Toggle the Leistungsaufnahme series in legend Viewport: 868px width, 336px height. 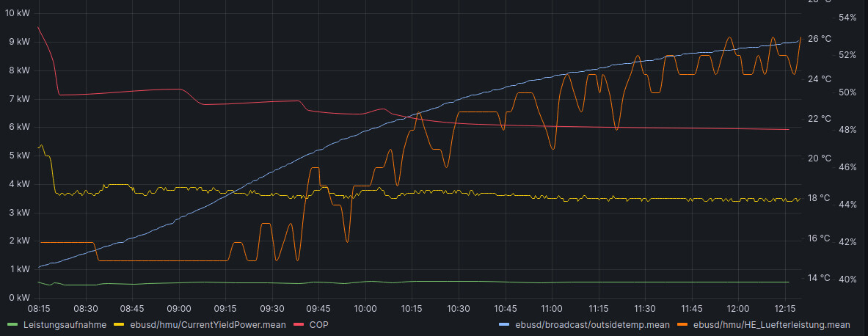[x=65, y=324]
